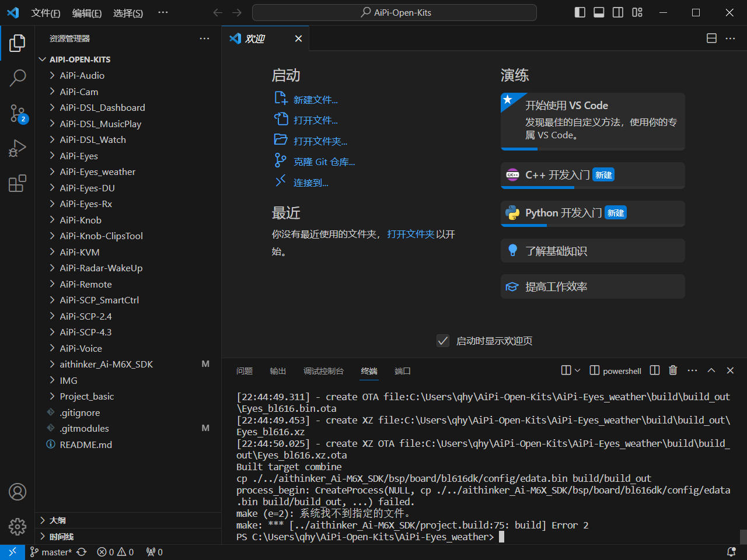Viewport: 747px width, 560px height.
Task: Open the Search view icon
Action: [x=18, y=78]
